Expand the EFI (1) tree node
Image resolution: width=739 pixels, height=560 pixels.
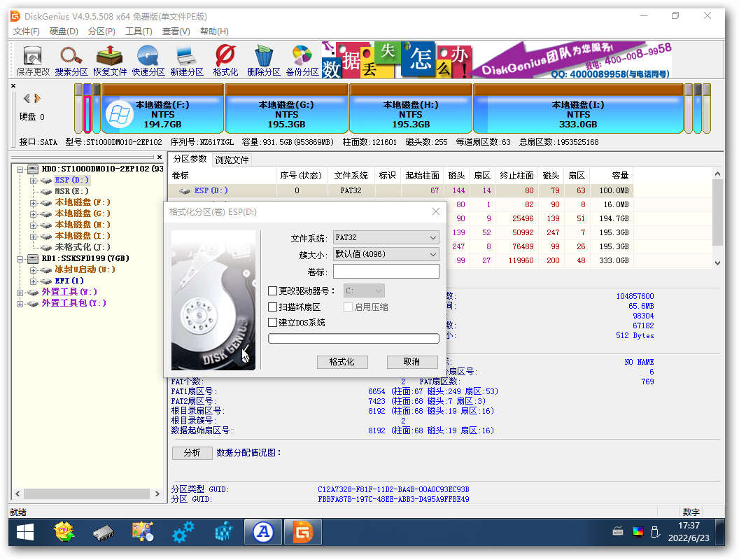33,281
